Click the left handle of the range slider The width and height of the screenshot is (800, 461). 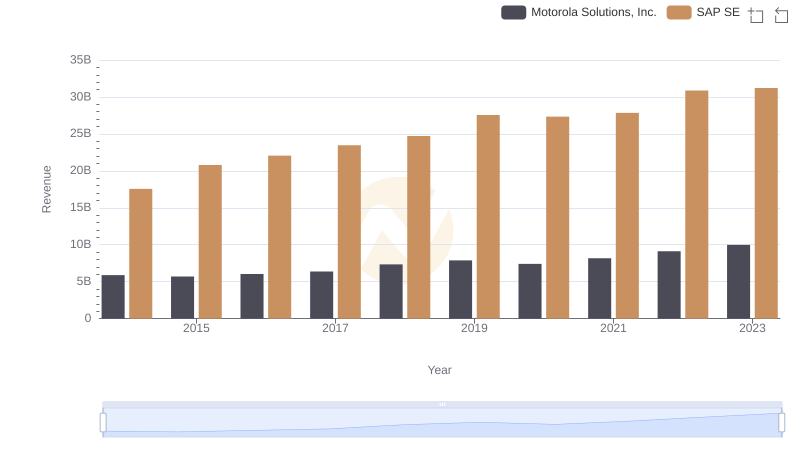pyautogui.click(x=103, y=423)
